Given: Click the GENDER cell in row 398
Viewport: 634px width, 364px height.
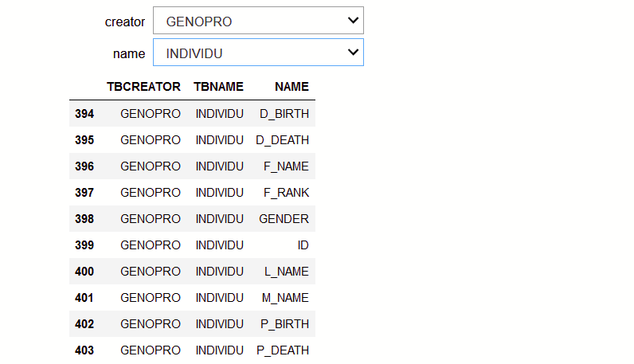Looking at the screenshot, I should pyautogui.click(x=284, y=219).
